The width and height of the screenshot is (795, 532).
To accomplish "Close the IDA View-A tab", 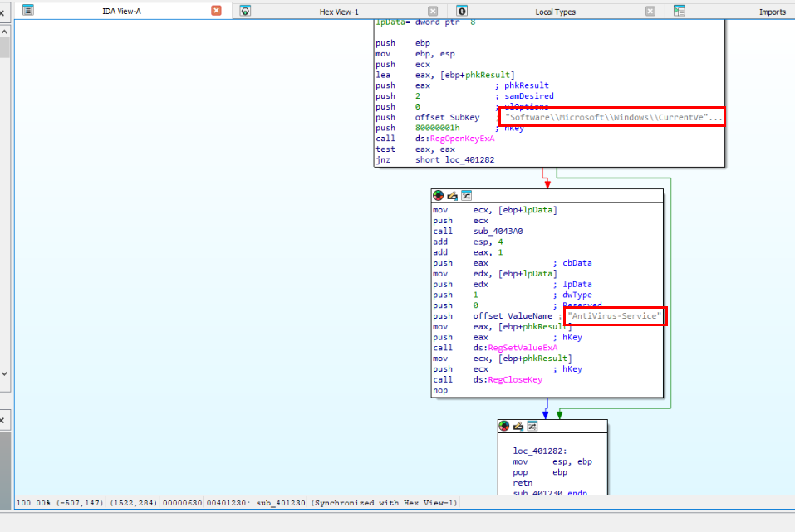I will pyautogui.click(x=217, y=11).
